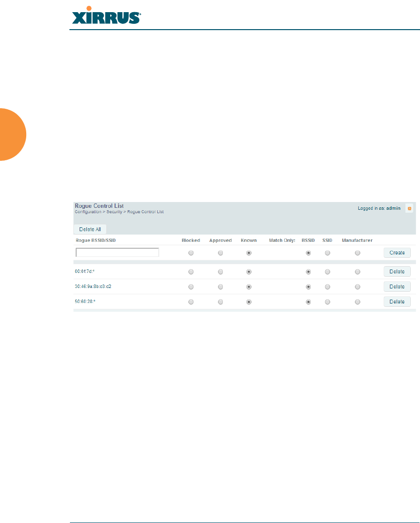Click the Match Only: label

[x=282, y=240]
